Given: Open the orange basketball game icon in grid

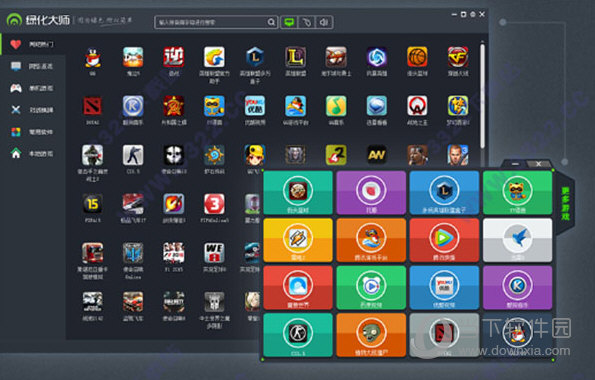Looking at the screenshot, I should [417, 57].
